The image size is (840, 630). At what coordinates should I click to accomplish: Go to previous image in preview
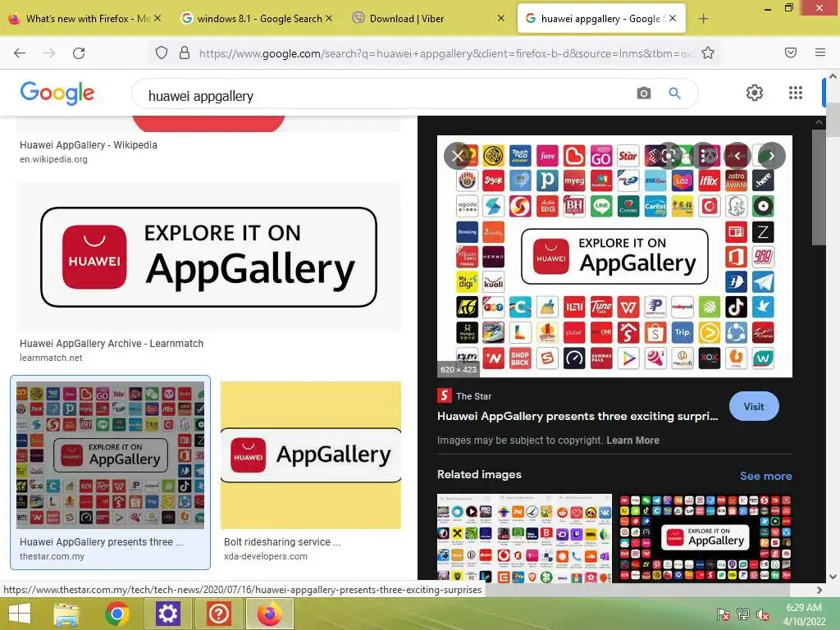[x=737, y=156]
